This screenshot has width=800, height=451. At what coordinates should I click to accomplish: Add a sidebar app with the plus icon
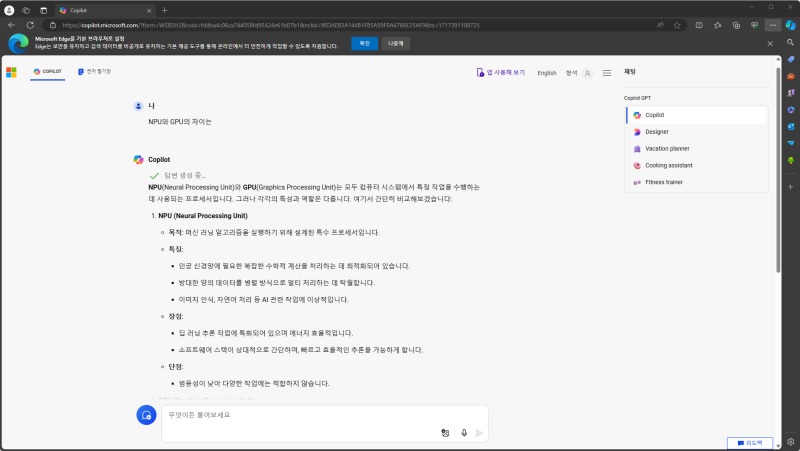790,187
